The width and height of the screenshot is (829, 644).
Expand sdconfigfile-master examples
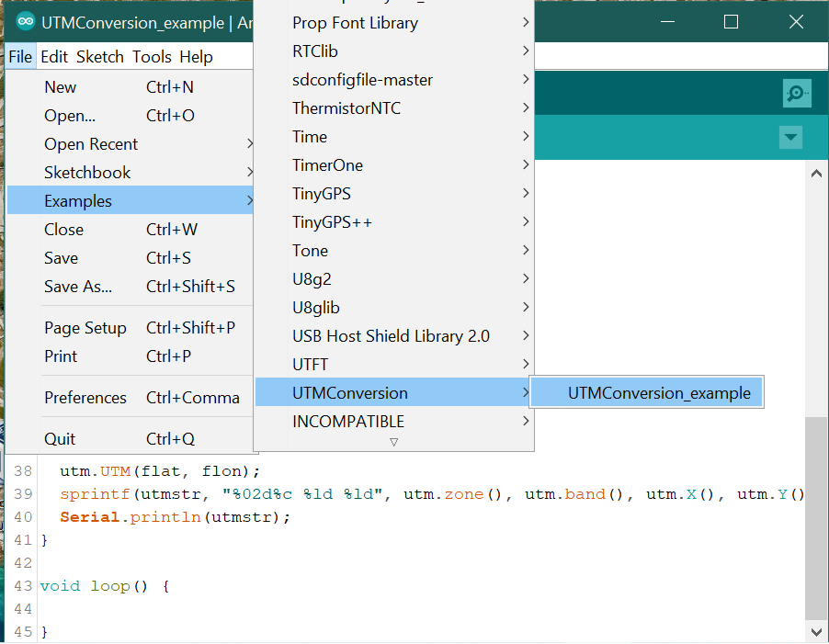[x=394, y=80]
